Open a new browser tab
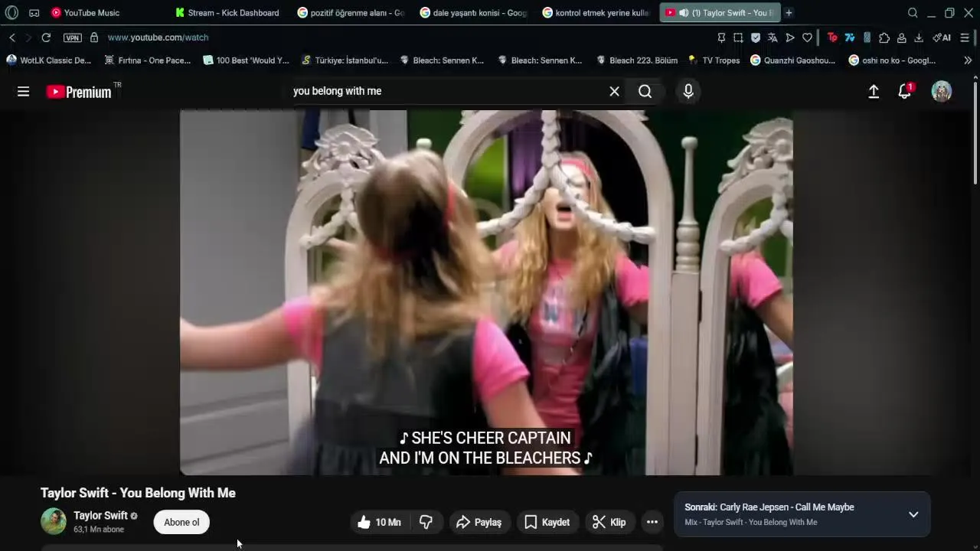Image resolution: width=980 pixels, height=551 pixels. [789, 13]
